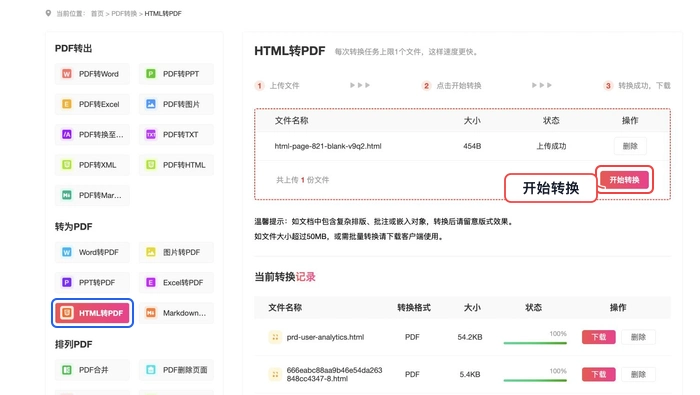Image resolution: width=700 pixels, height=395 pixels.
Task: Choose the PPT转PDF tool
Action: pyautogui.click(x=92, y=283)
